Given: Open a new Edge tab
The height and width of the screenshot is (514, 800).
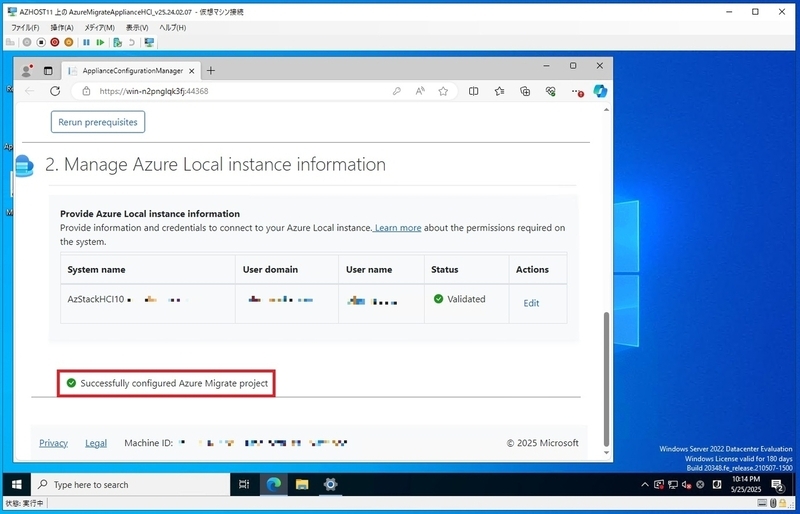Looking at the screenshot, I should 211,71.
